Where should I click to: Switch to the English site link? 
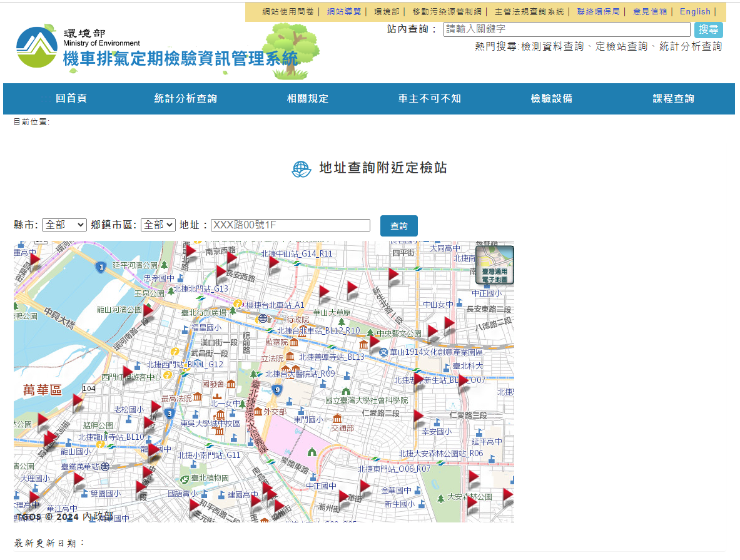(695, 12)
